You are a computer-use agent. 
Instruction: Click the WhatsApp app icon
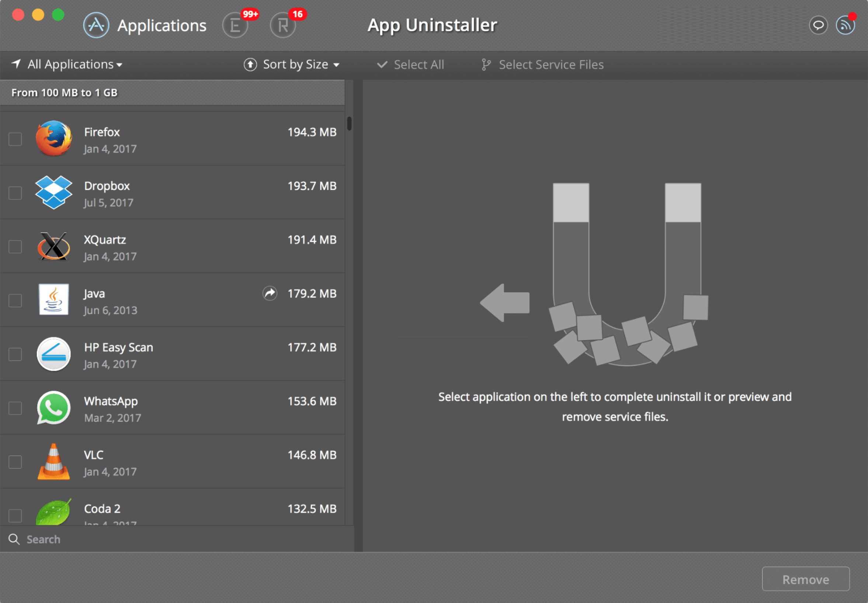(54, 408)
